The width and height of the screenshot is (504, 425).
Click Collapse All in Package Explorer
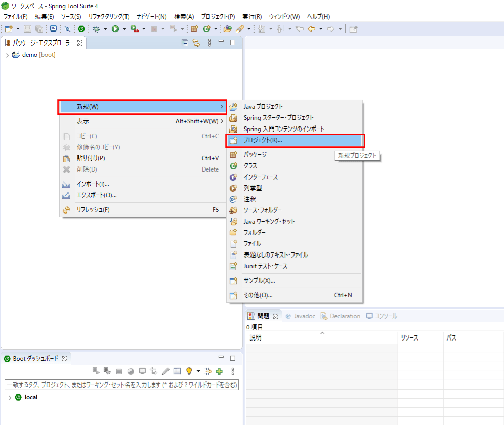(185, 43)
